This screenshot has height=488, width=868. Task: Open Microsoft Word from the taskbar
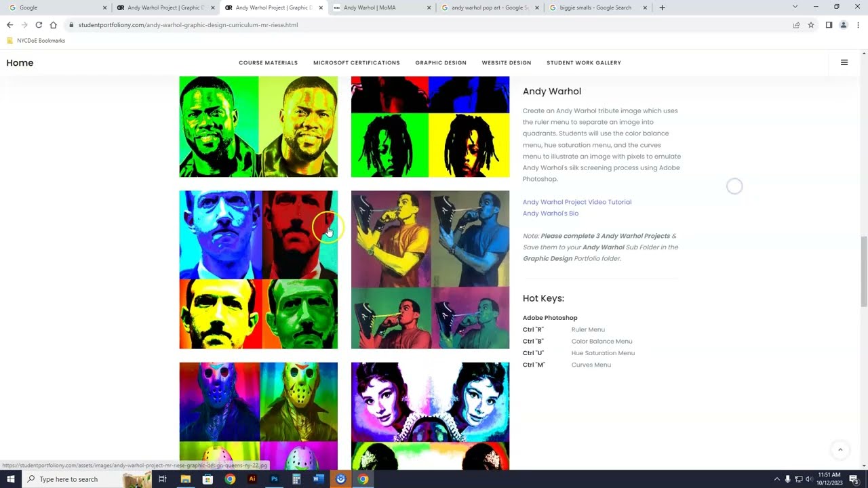[x=318, y=479]
